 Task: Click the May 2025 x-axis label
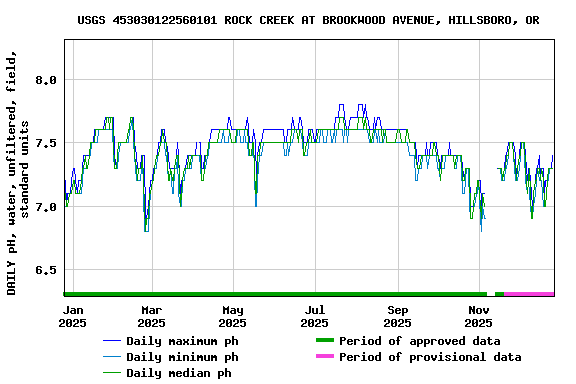click(233, 317)
